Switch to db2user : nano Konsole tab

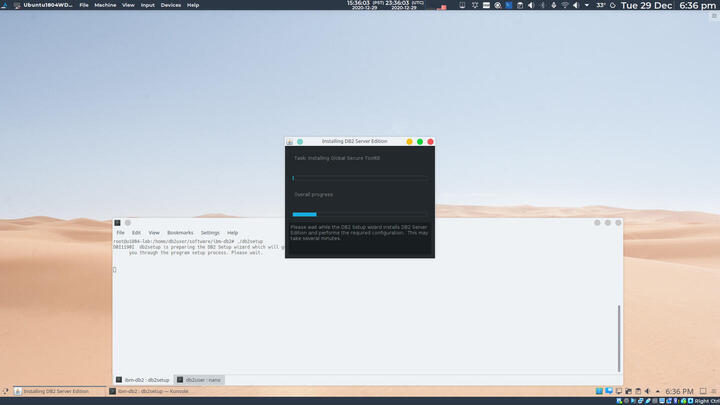pyautogui.click(x=199, y=380)
